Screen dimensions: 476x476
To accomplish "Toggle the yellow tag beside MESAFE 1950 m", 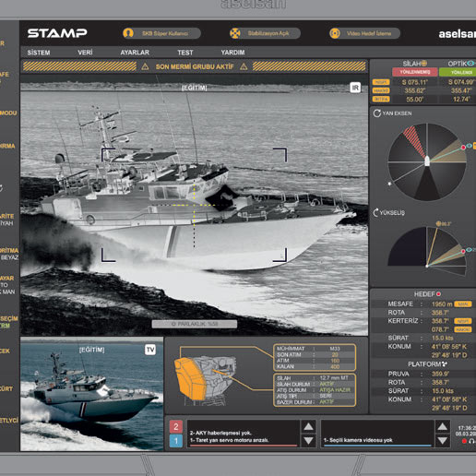I will (463, 304).
